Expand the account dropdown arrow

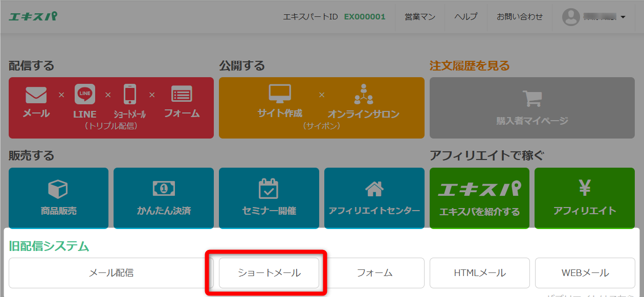pos(623,17)
